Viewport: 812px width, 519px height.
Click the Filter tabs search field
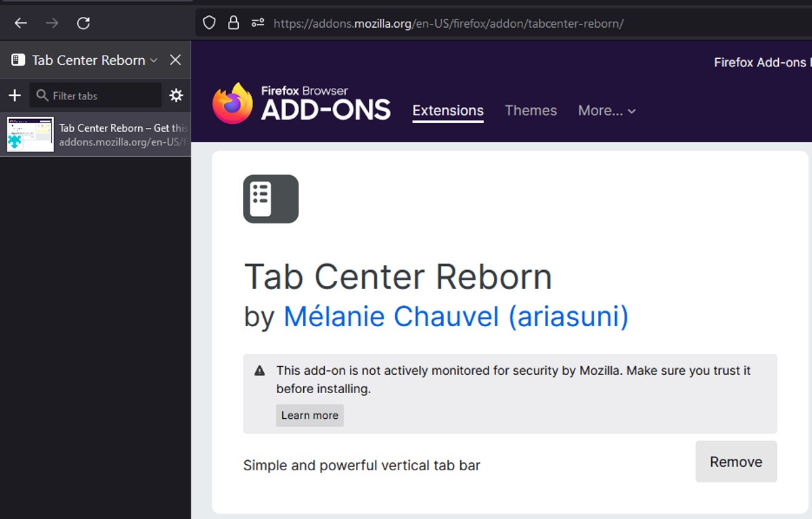point(95,95)
